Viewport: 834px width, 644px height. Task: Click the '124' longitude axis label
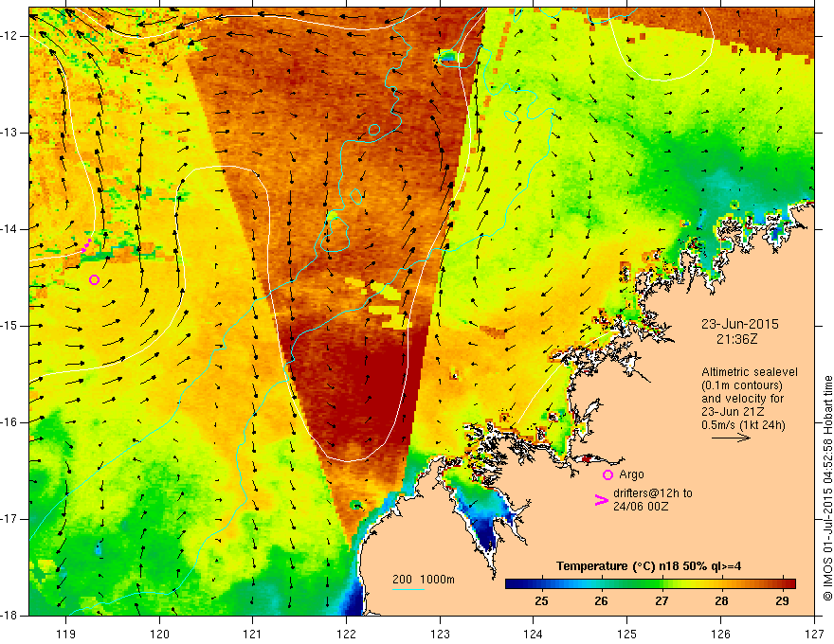[x=534, y=634]
